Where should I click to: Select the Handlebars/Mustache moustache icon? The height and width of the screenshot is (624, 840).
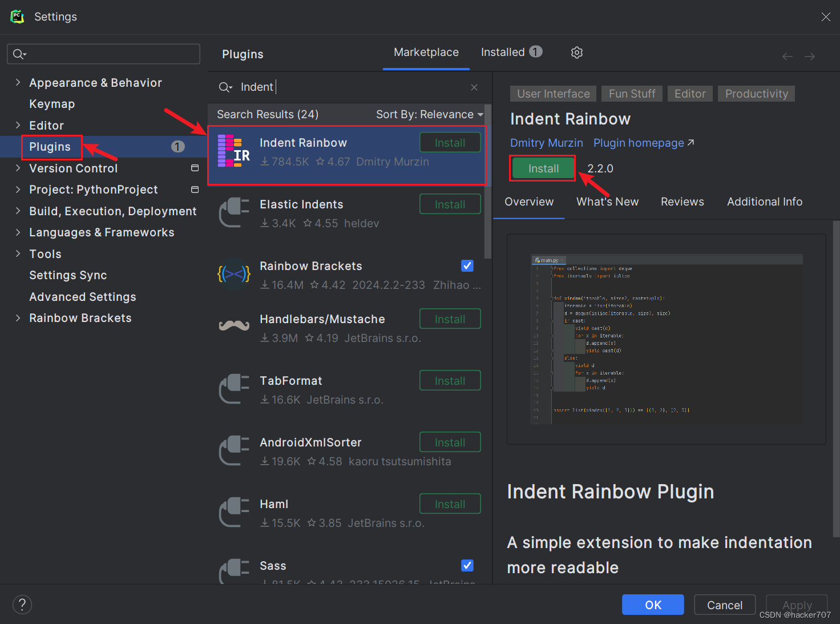234,325
